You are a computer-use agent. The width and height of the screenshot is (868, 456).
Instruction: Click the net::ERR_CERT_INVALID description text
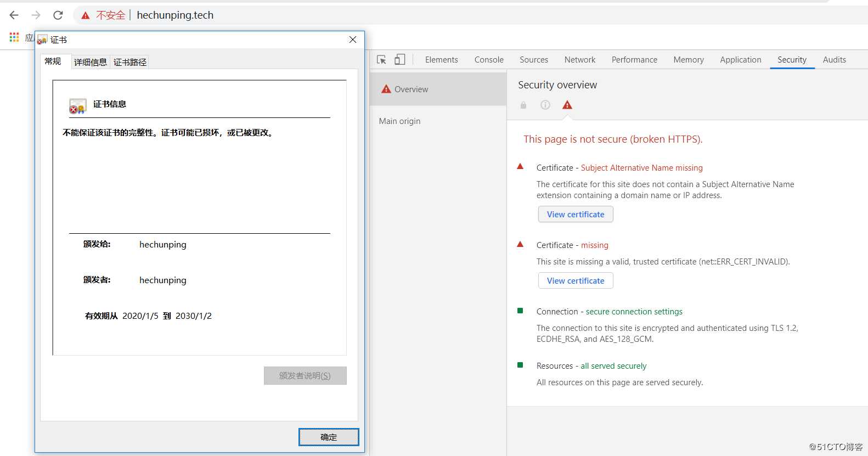[663, 262]
